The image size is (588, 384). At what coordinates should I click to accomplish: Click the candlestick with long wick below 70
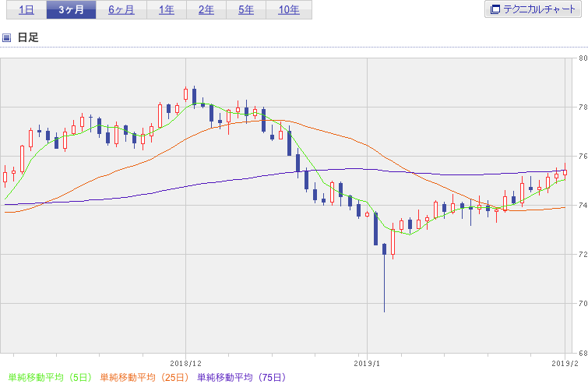pyautogui.click(x=385, y=277)
